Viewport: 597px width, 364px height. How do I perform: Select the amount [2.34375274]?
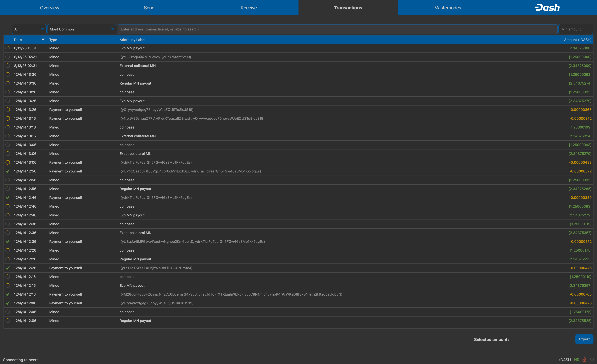point(580,83)
